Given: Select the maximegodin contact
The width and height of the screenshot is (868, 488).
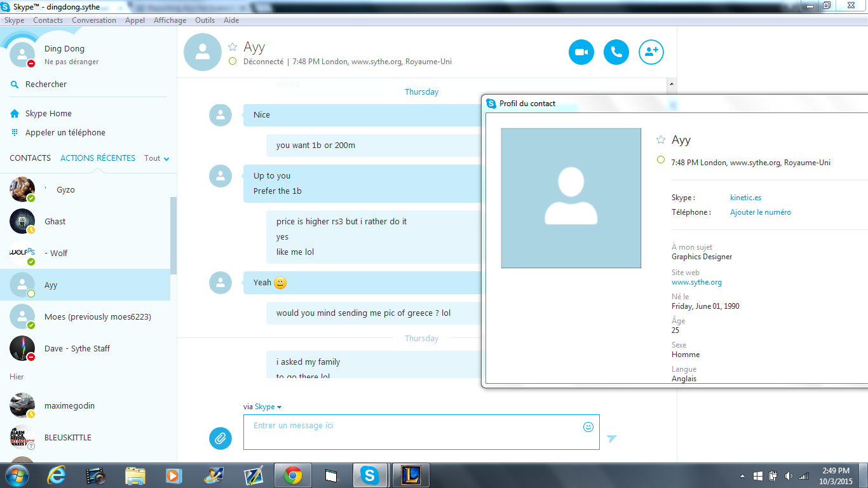Looking at the screenshot, I should pyautogui.click(x=85, y=405).
